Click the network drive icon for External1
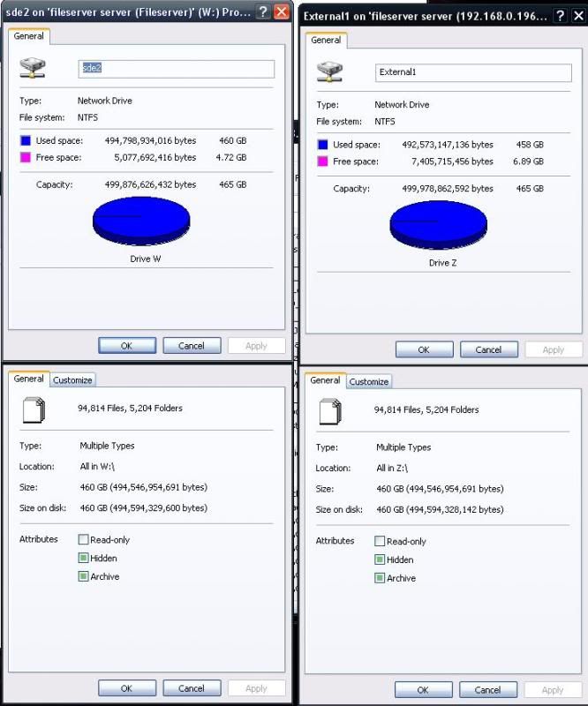This screenshot has height=706, width=588. (x=329, y=71)
